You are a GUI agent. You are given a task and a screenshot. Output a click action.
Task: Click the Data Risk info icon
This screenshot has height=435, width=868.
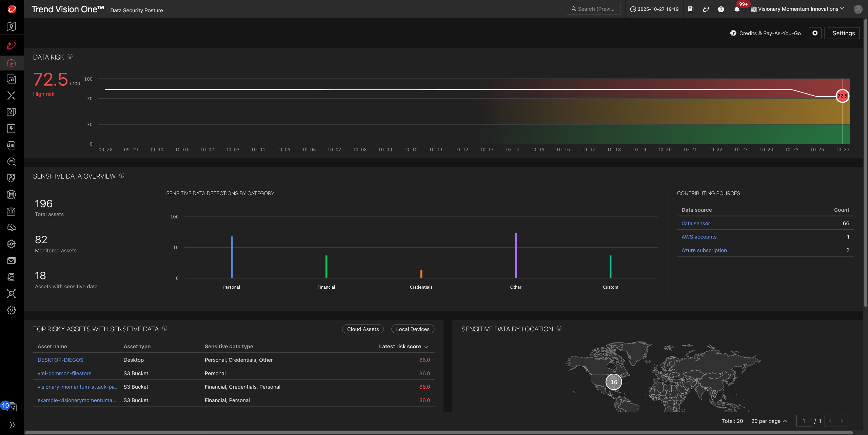tap(70, 57)
